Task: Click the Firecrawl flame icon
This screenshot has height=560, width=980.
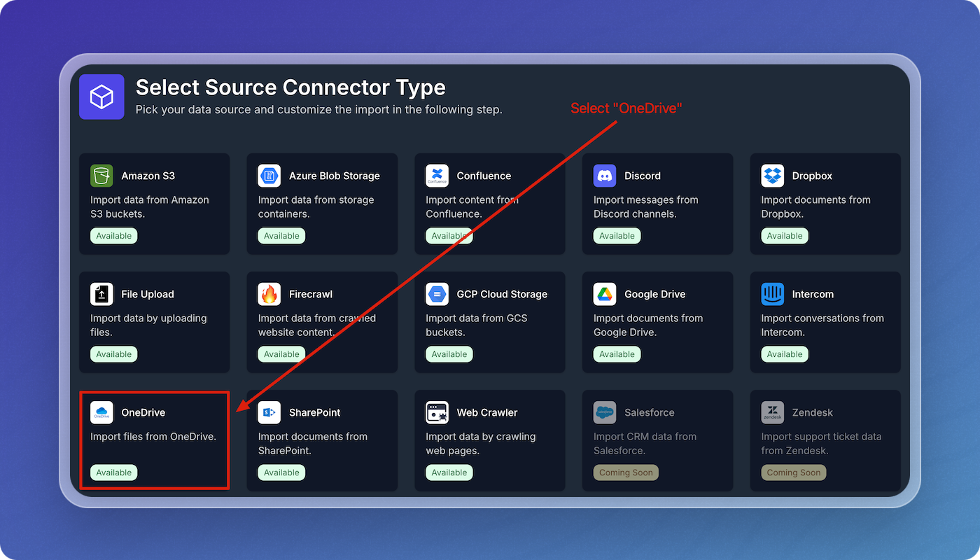Action: (x=269, y=294)
